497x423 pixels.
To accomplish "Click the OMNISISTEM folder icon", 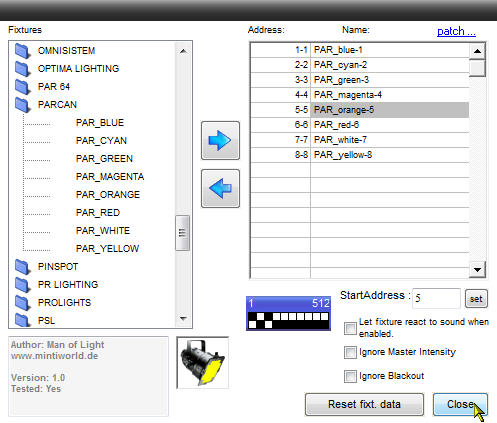I will tap(23, 51).
